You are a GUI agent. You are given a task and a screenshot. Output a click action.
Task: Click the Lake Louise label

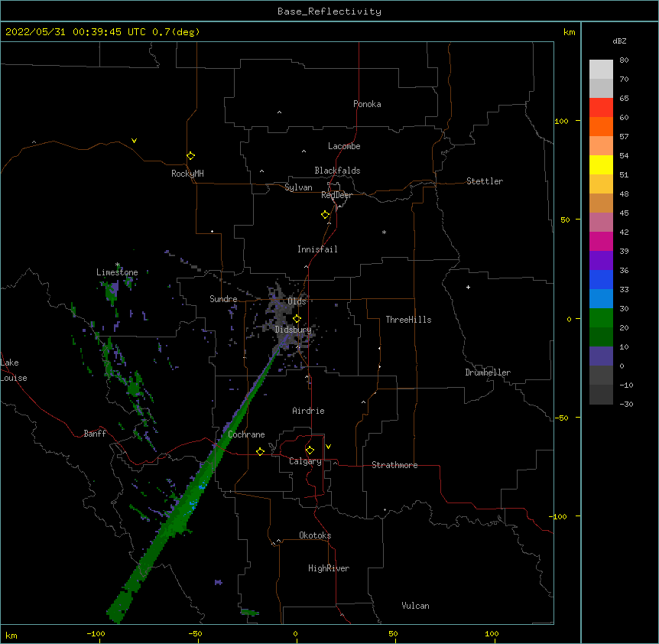[x=13, y=370]
